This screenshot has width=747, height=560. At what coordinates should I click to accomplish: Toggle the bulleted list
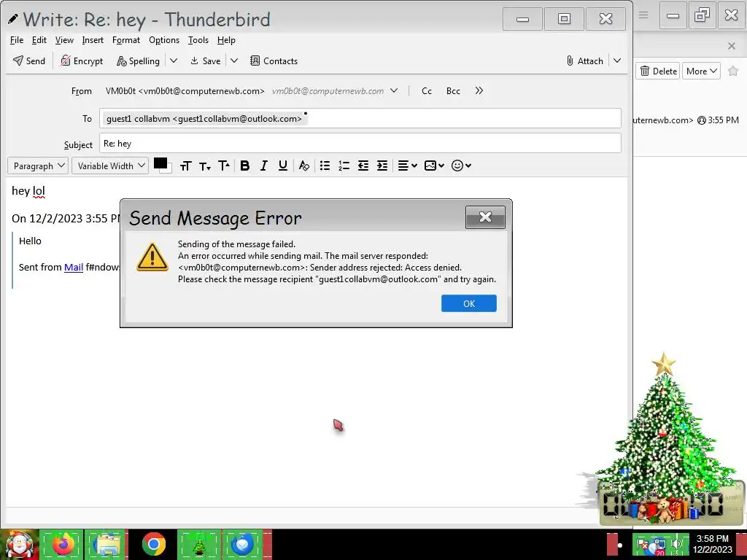(x=325, y=166)
